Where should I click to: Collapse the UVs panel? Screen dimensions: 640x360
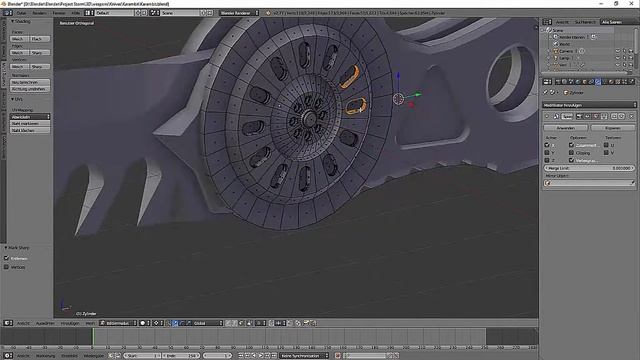(x=13, y=99)
